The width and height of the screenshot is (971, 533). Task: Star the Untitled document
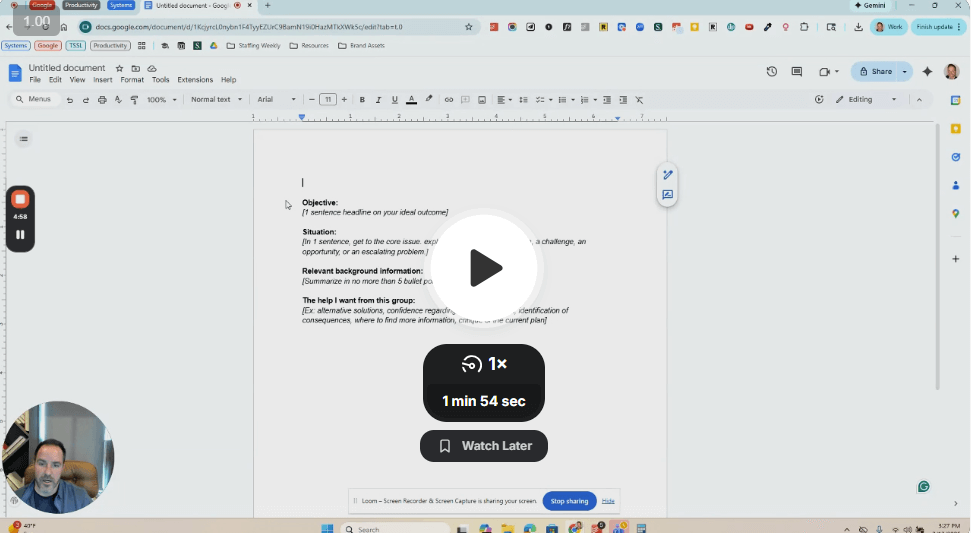pos(120,68)
